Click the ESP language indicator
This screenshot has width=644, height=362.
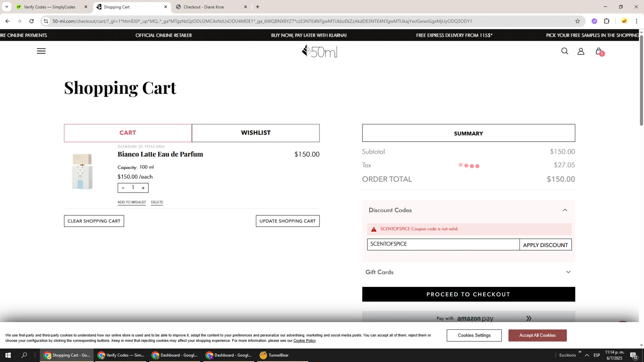click(597, 355)
